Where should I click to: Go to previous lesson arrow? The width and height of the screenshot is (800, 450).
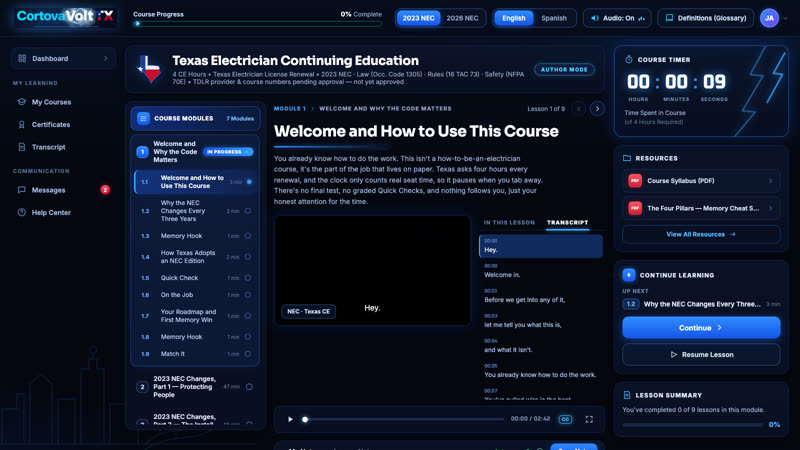point(579,109)
